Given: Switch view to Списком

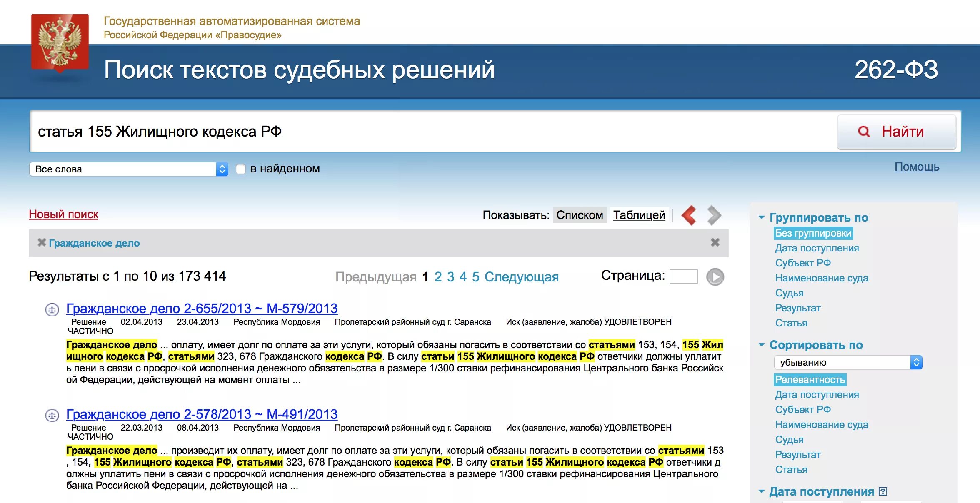Looking at the screenshot, I should click(x=580, y=215).
